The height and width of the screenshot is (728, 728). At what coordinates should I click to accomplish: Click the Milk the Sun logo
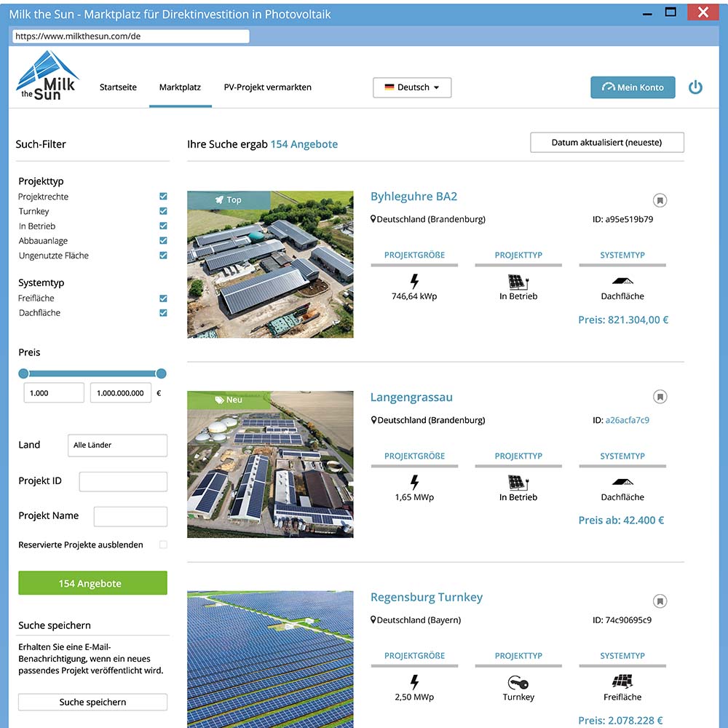pos(47,76)
